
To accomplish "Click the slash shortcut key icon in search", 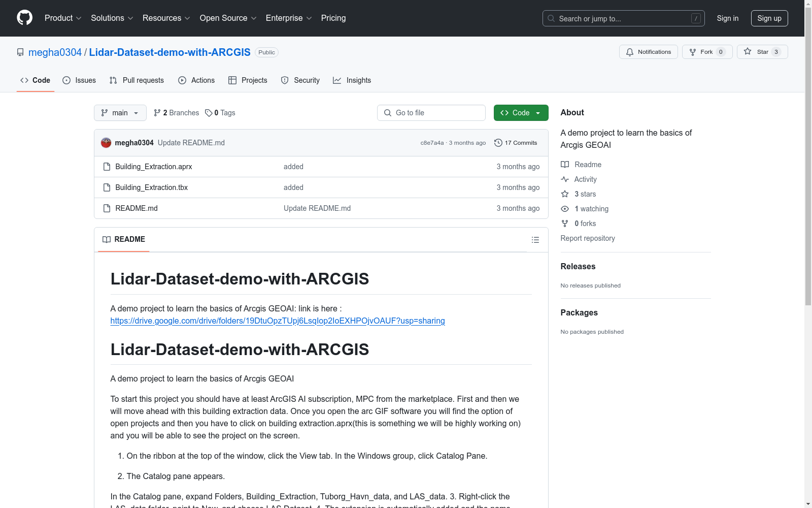I will click(696, 18).
